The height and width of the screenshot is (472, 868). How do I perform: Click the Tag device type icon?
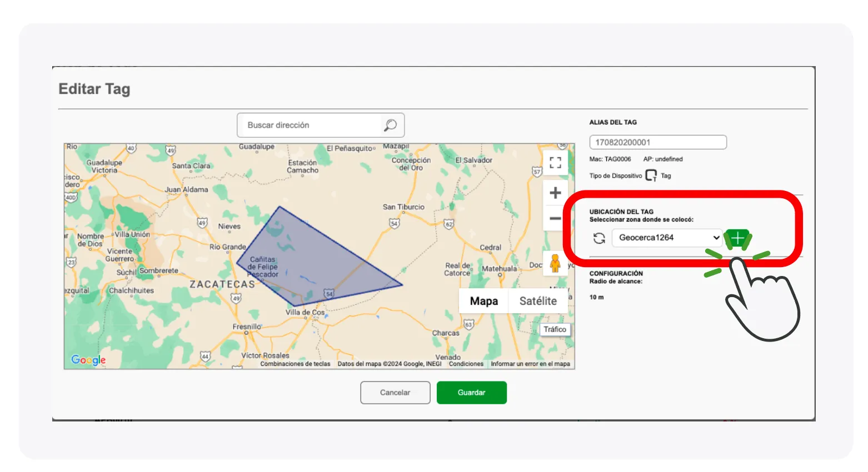click(651, 175)
